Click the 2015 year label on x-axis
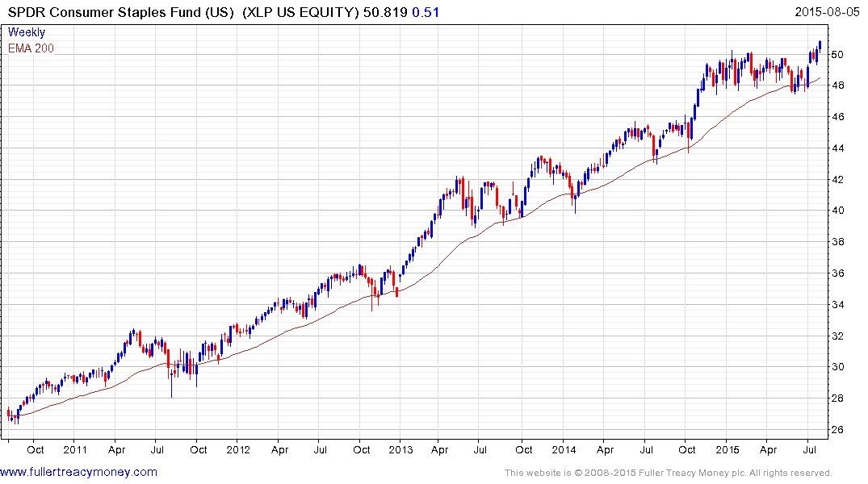 click(x=728, y=449)
